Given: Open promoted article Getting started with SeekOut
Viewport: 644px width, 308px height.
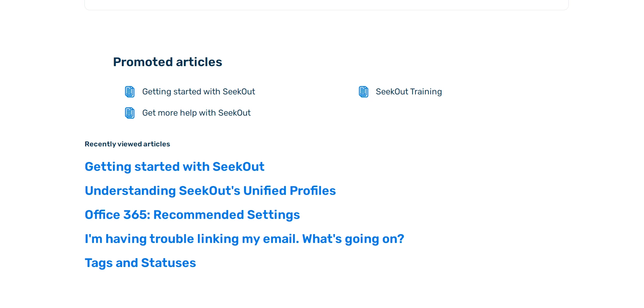Looking at the screenshot, I should pos(199,92).
